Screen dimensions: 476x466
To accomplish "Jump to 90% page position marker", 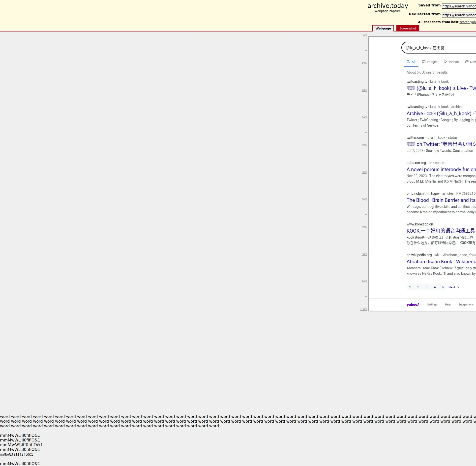I will point(364,281).
